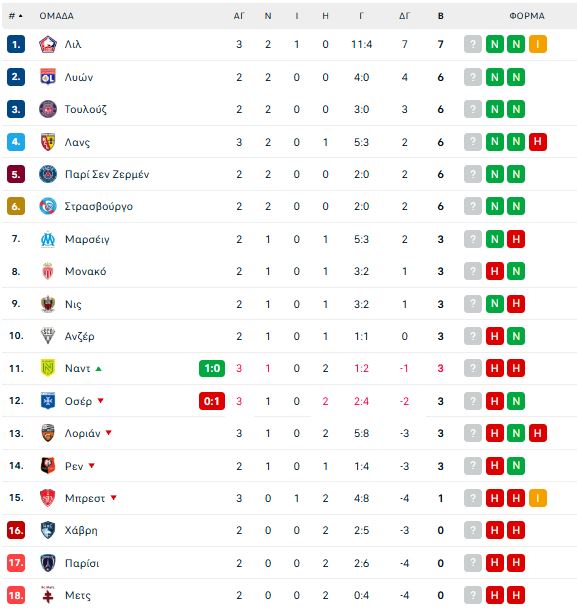Open the Lyon OL logo
Image resolution: width=577 pixels, height=611 pixels.
[x=48, y=77]
